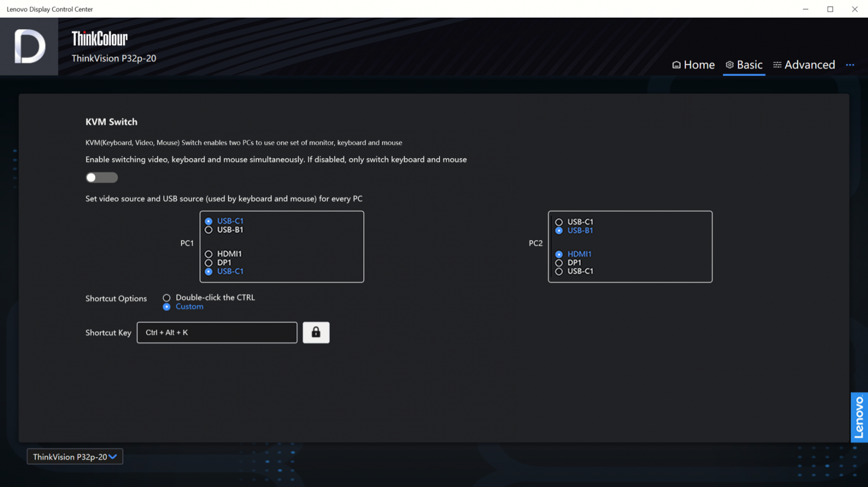The width and height of the screenshot is (868, 487).
Task: Choose DP1 as PC1 video source
Action: 219,263
